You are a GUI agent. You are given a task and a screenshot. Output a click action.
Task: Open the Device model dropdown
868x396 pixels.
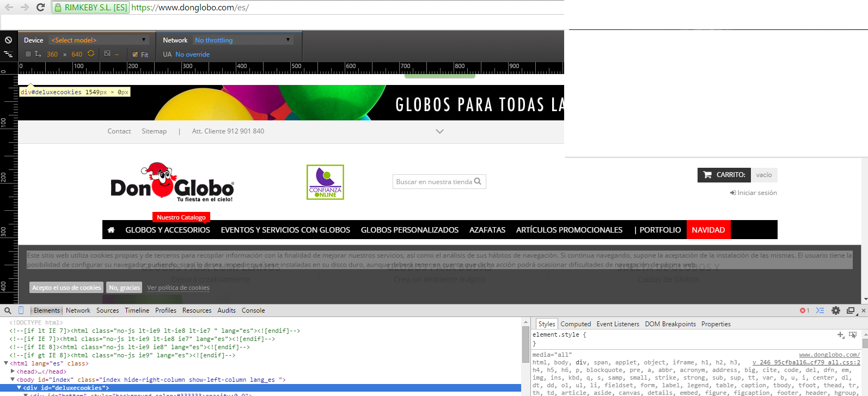coord(99,40)
